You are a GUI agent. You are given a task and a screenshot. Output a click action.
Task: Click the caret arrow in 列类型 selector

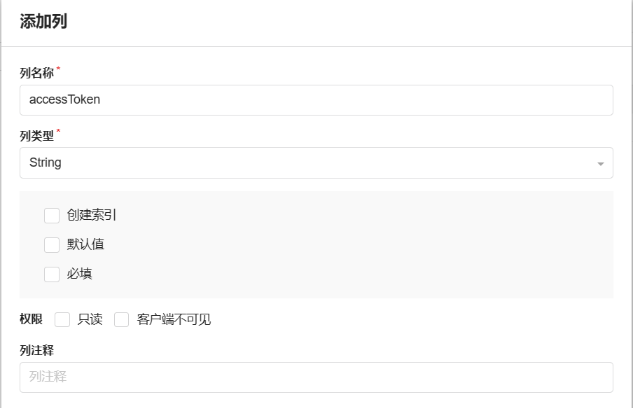[x=601, y=163]
